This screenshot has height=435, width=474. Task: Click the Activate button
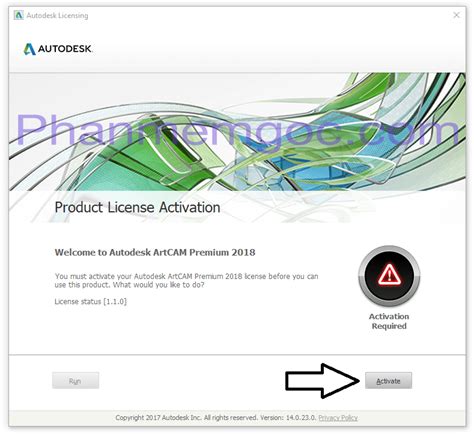coord(388,381)
